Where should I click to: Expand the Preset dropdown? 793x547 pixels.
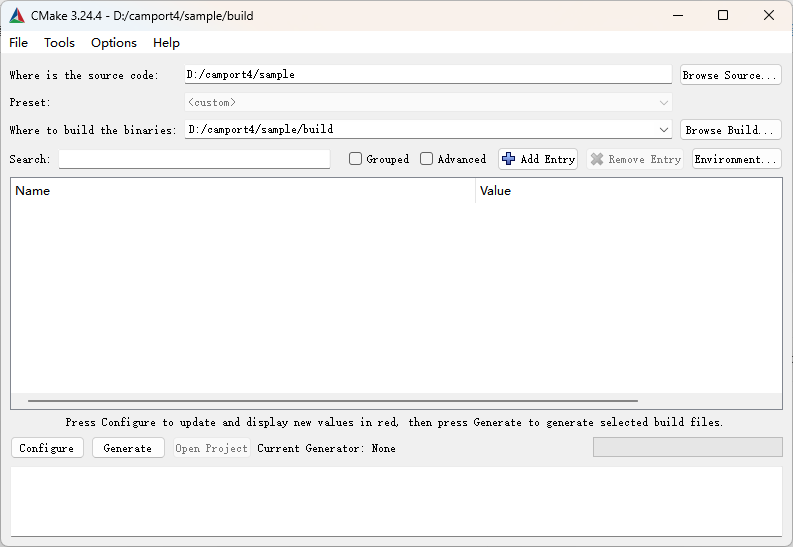(664, 103)
